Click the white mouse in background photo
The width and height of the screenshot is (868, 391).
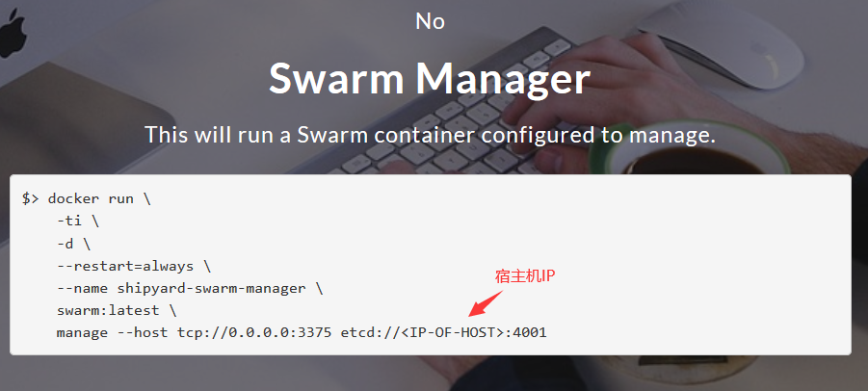click(721, 43)
